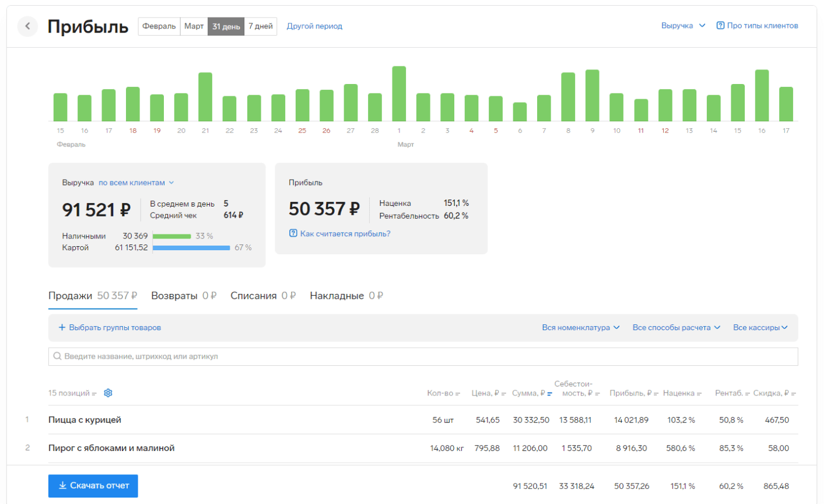Select the Февраль period
Image resolution: width=827 pixels, height=504 pixels.
(x=159, y=26)
